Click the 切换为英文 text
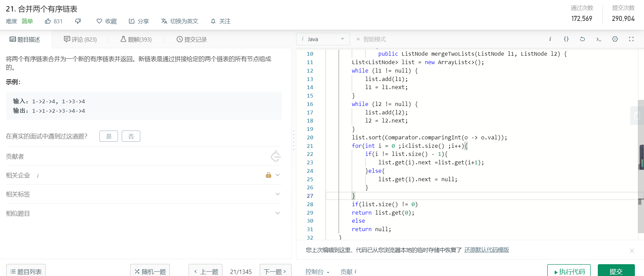The width and height of the screenshot is (644, 276). 184,21
